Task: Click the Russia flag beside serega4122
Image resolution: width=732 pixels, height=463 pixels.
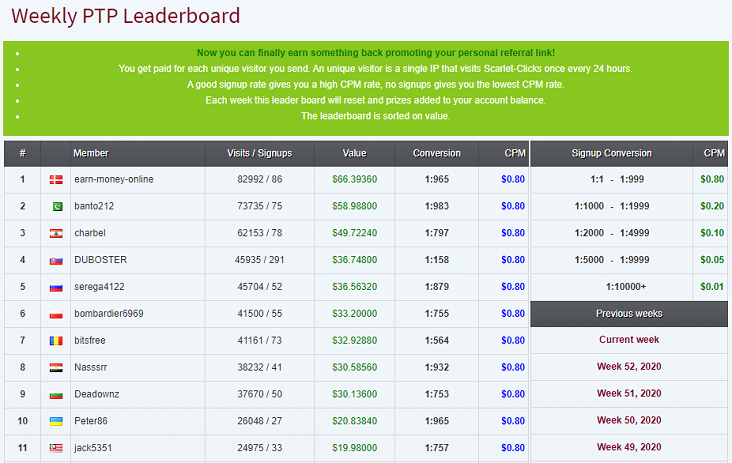Action: (x=56, y=287)
